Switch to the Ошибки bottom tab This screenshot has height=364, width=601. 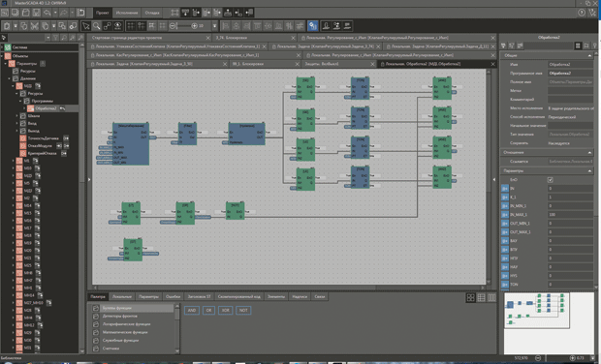(x=173, y=296)
